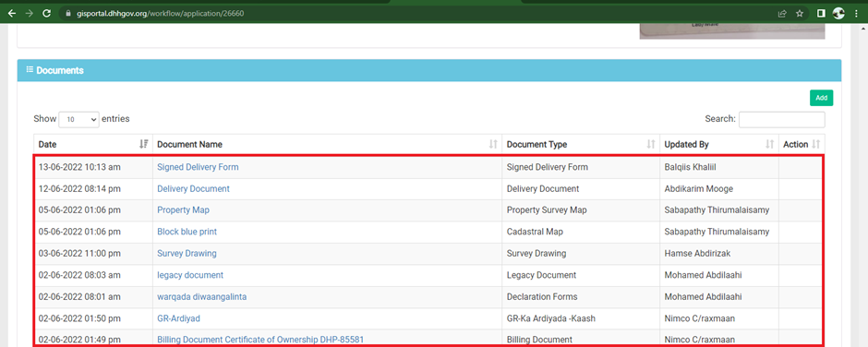
Task: Reload the page
Action: (47, 13)
